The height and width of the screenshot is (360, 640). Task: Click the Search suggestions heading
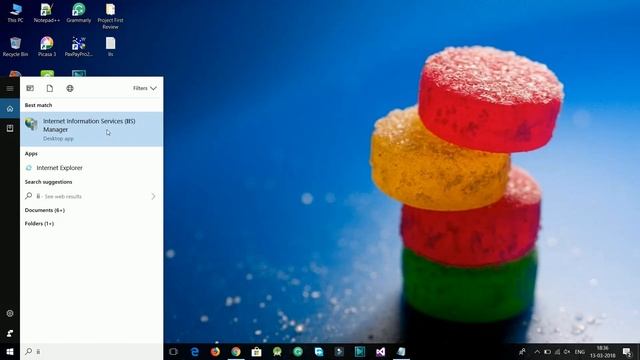(x=48, y=182)
